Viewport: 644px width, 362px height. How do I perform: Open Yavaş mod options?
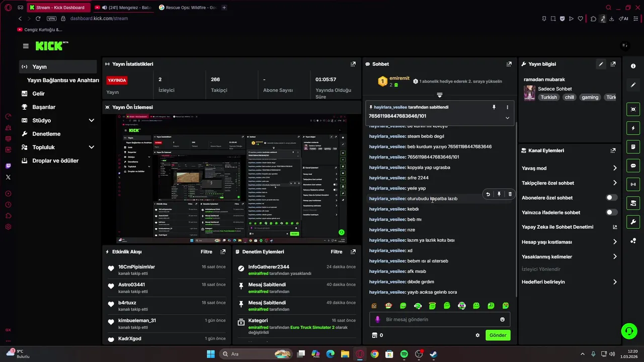[x=569, y=168]
